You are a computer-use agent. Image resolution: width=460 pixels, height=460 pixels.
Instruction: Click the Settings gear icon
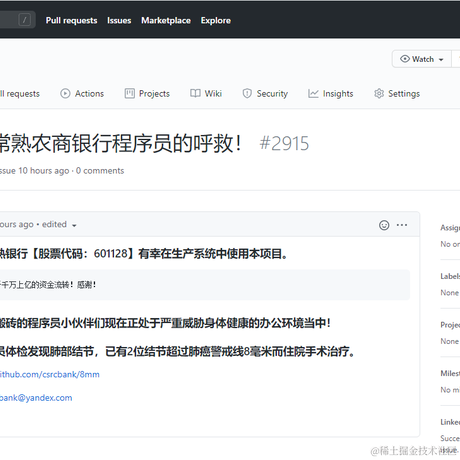coord(379,94)
